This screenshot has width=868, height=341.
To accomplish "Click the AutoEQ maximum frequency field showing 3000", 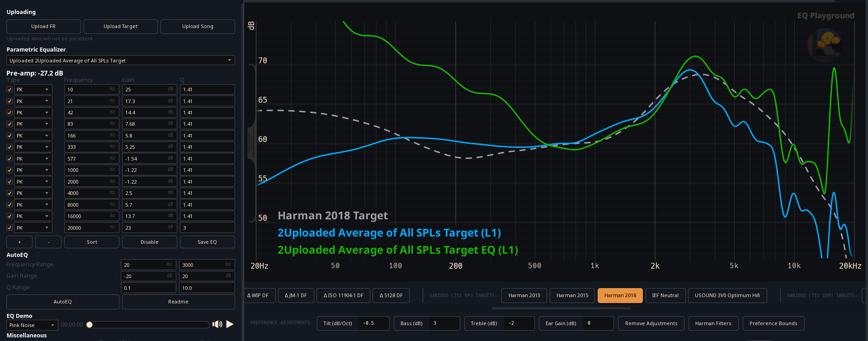I will pos(207,265).
